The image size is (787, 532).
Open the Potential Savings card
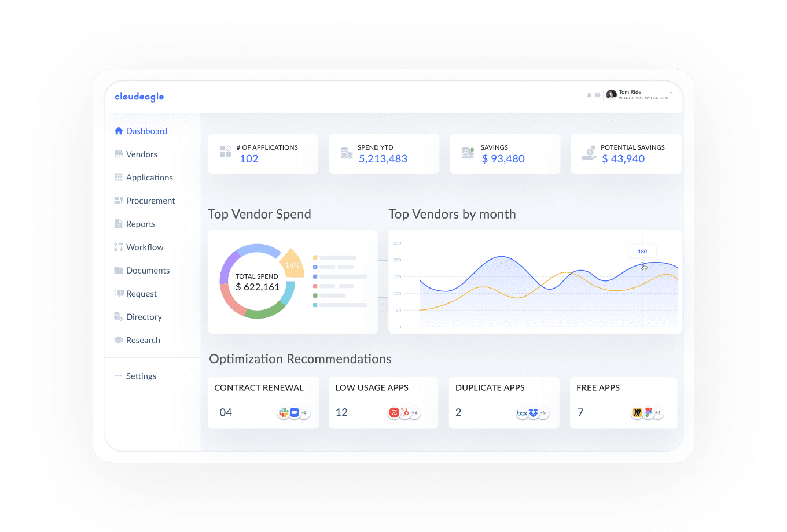click(x=626, y=154)
